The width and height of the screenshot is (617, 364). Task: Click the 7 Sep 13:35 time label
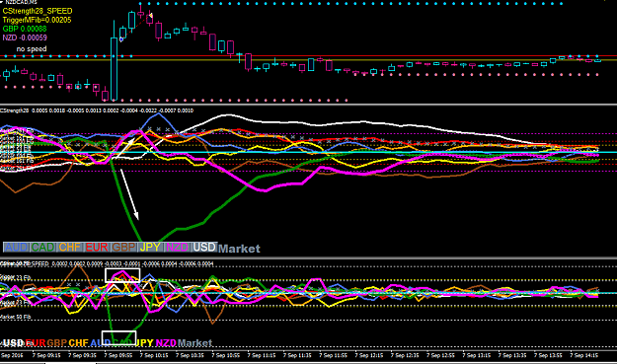pos(512,355)
